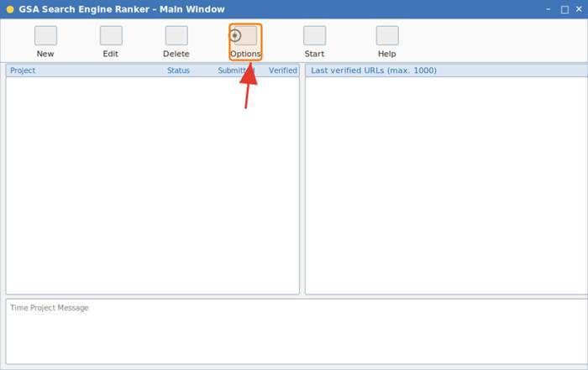Open the Edit toolbar button
Image resolution: width=588 pixels, height=370 pixels.
tap(111, 42)
